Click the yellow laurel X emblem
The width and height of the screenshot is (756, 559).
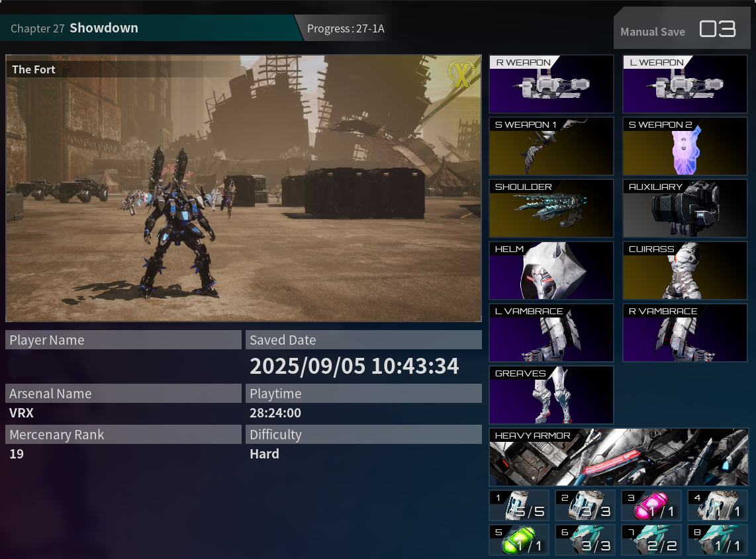(x=461, y=75)
